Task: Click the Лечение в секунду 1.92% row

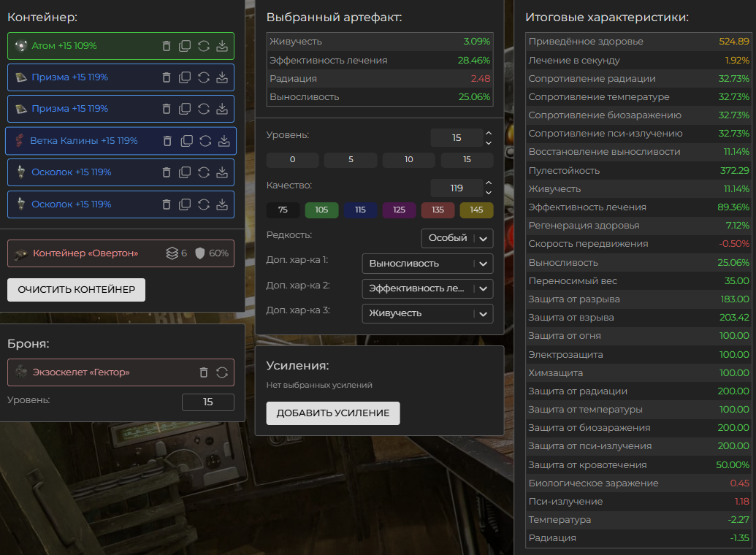Action: 639,61
